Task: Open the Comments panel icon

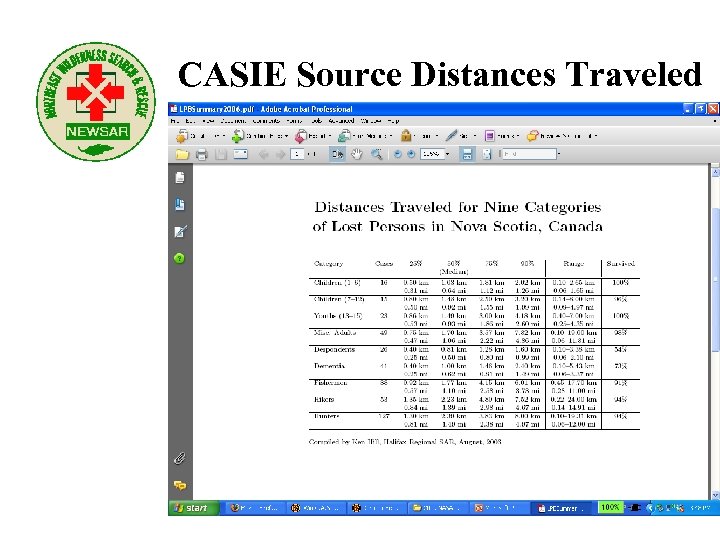Action: pyautogui.click(x=180, y=485)
